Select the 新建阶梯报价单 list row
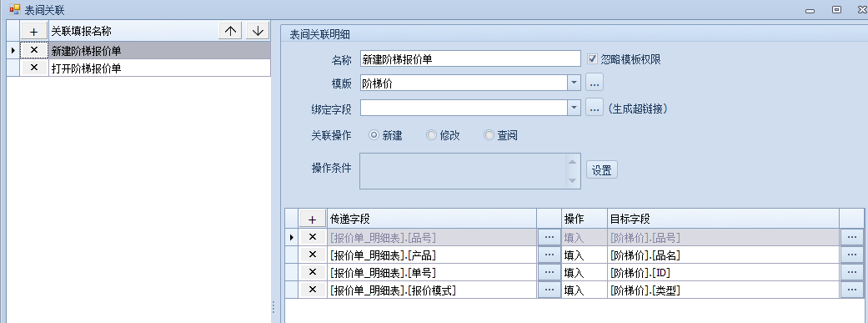 point(159,50)
